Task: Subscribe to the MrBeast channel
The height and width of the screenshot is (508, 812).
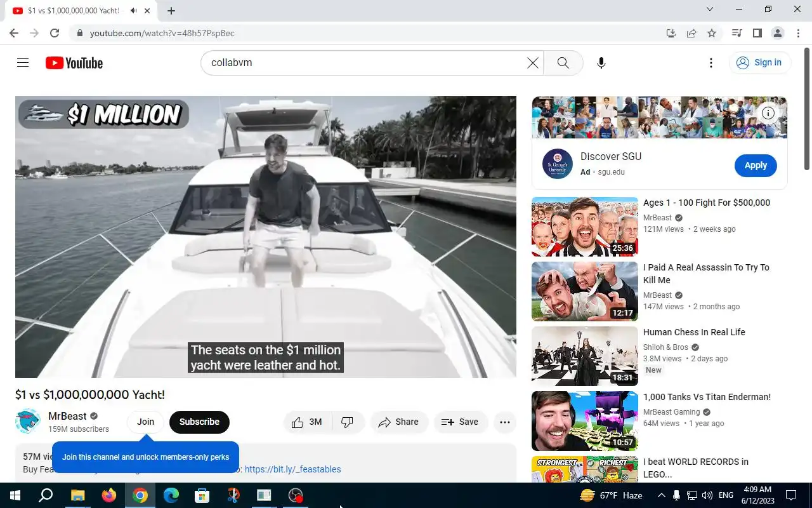Action: pos(199,422)
